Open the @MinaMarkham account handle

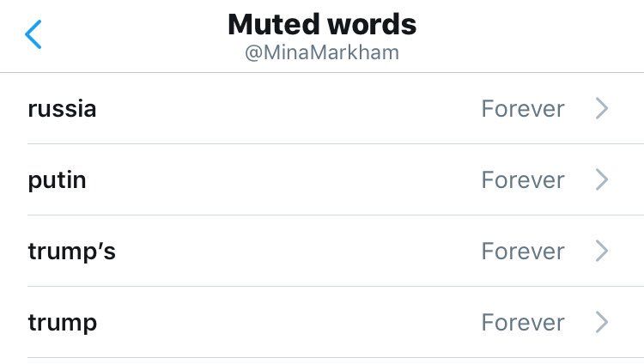[322, 53]
